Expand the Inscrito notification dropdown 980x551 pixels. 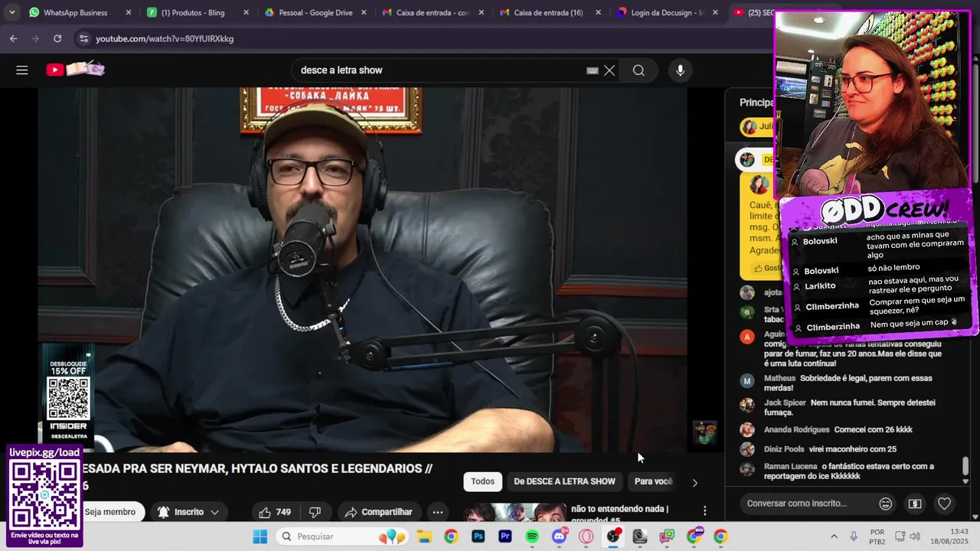pyautogui.click(x=214, y=512)
